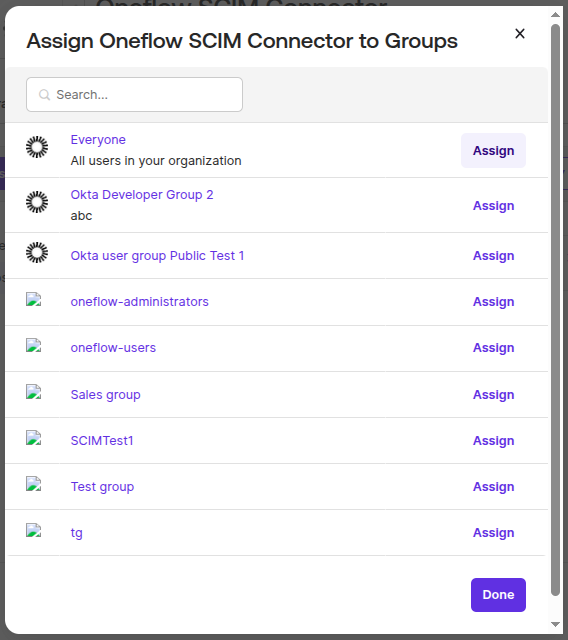Assign the oneflow-administrators group
Screen dimensions: 568x640
point(493,302)
